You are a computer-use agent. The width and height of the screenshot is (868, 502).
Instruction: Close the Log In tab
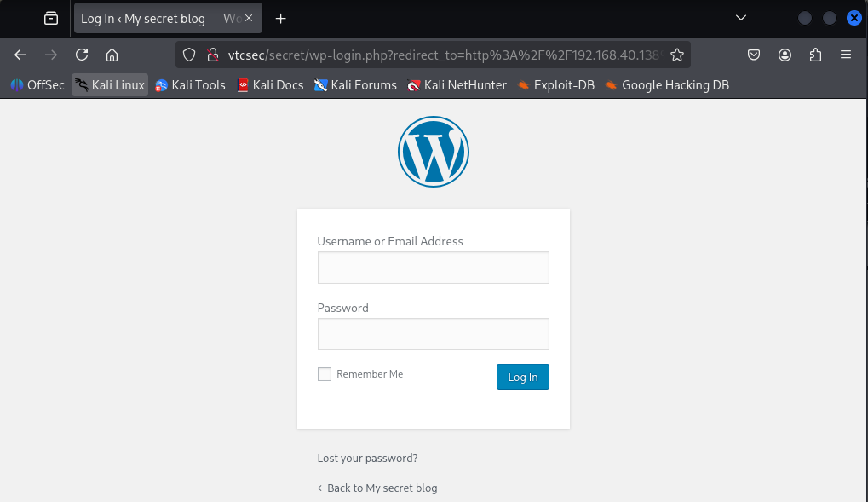click(x=249, y=18)
